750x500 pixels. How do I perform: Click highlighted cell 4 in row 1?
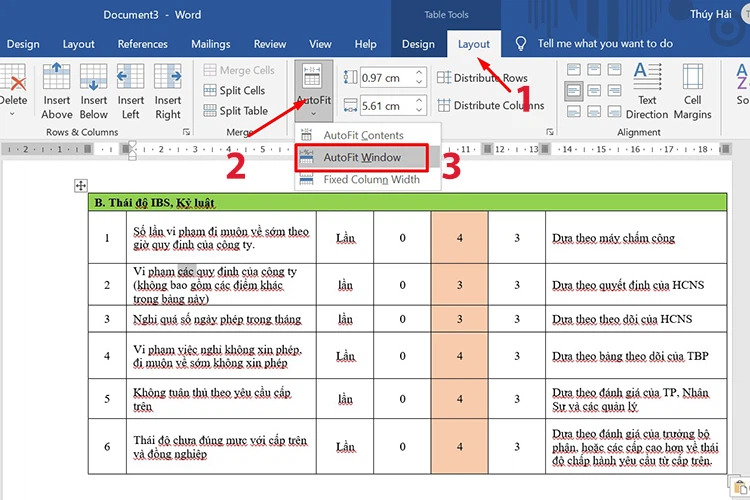[x=459, y=237]
